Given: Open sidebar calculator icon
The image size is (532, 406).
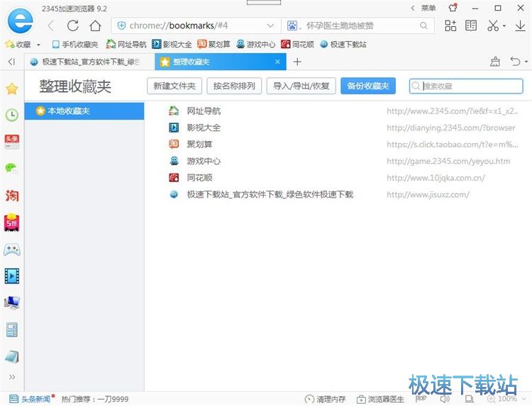Looking at the screenshot, I should click(12, 329).
